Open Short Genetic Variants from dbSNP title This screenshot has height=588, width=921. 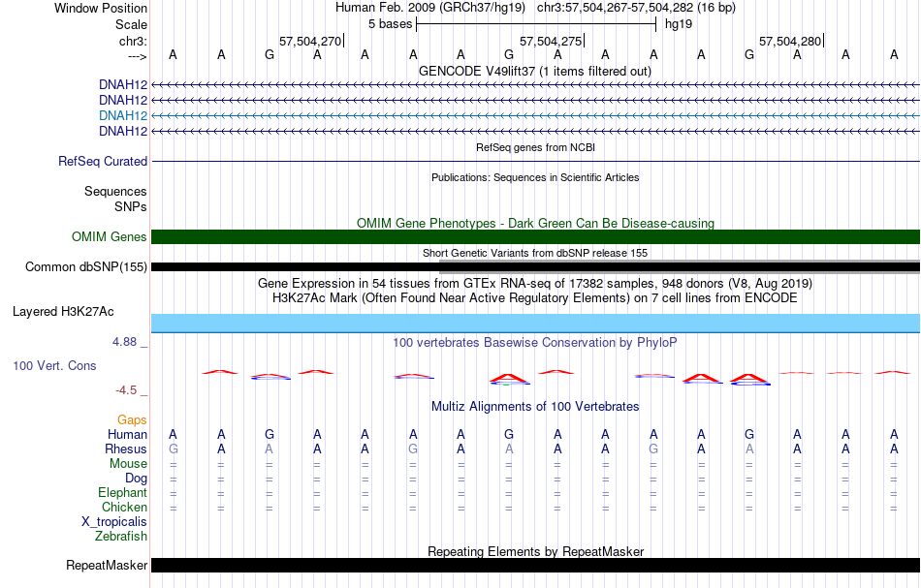click(535, 253)
